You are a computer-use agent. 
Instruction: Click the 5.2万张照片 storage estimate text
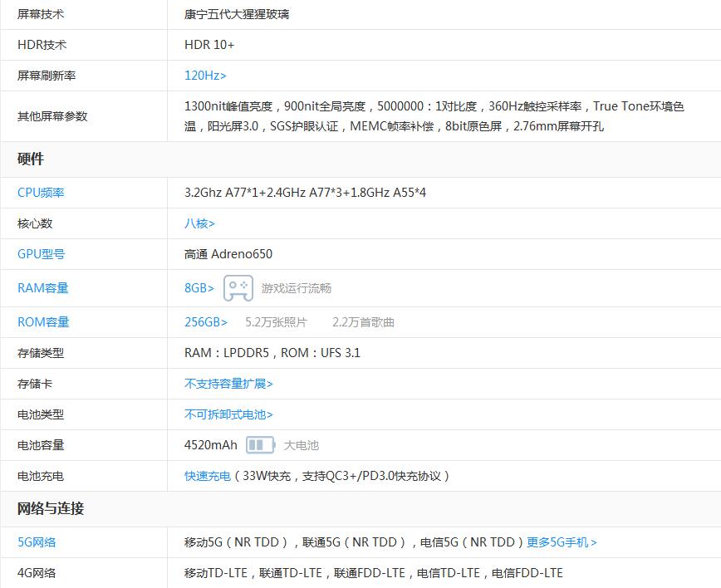click(276, 322)
